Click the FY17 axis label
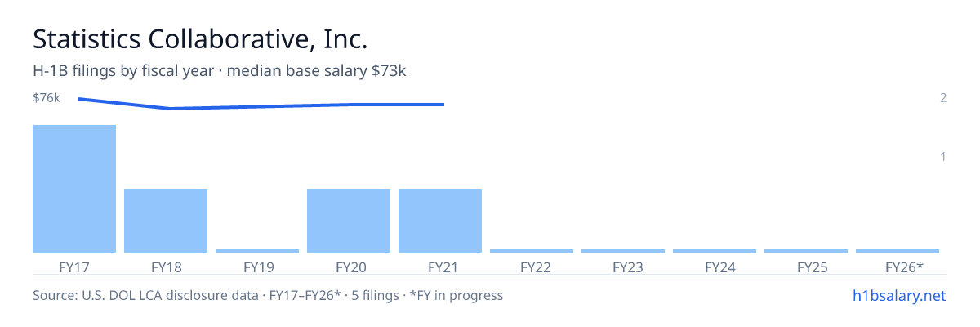Viewport: 980px width, 327px height. (x=74, y=267)
